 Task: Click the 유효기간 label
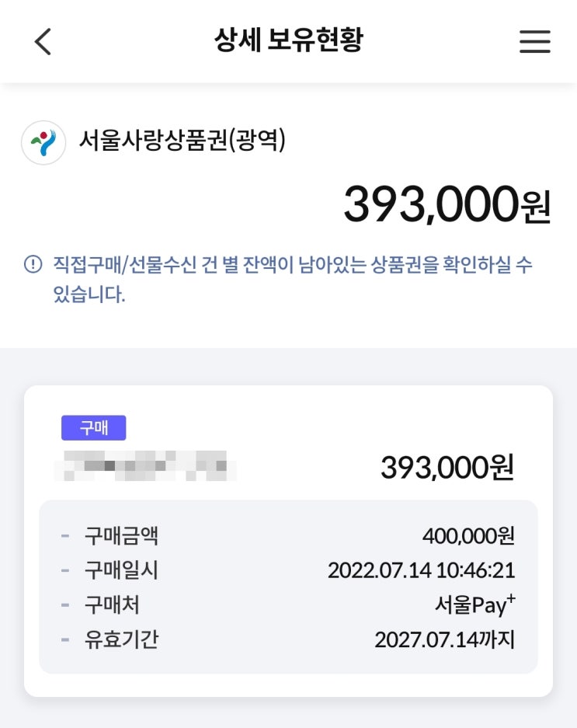(x=121, y=639)
